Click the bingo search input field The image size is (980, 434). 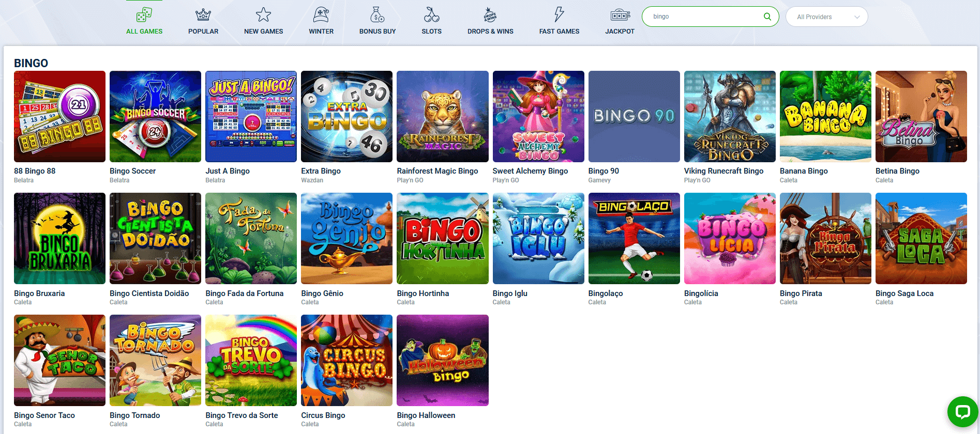(x=710, y=17)
